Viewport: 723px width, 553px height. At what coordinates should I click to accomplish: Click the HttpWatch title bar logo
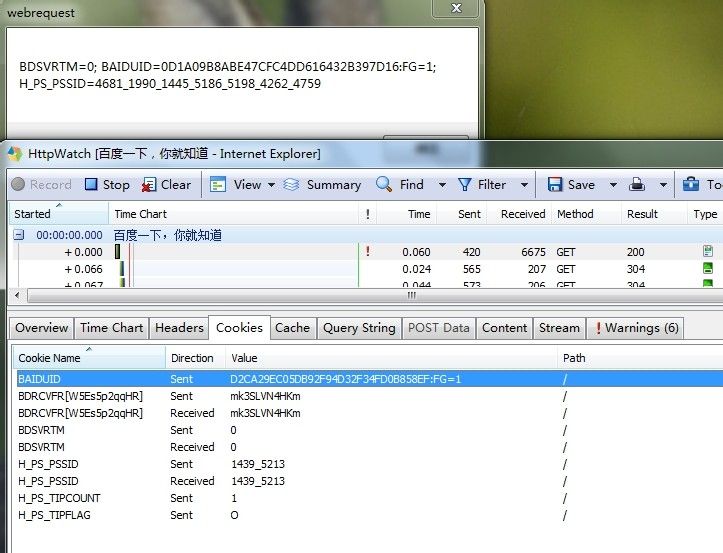point(15,154)
